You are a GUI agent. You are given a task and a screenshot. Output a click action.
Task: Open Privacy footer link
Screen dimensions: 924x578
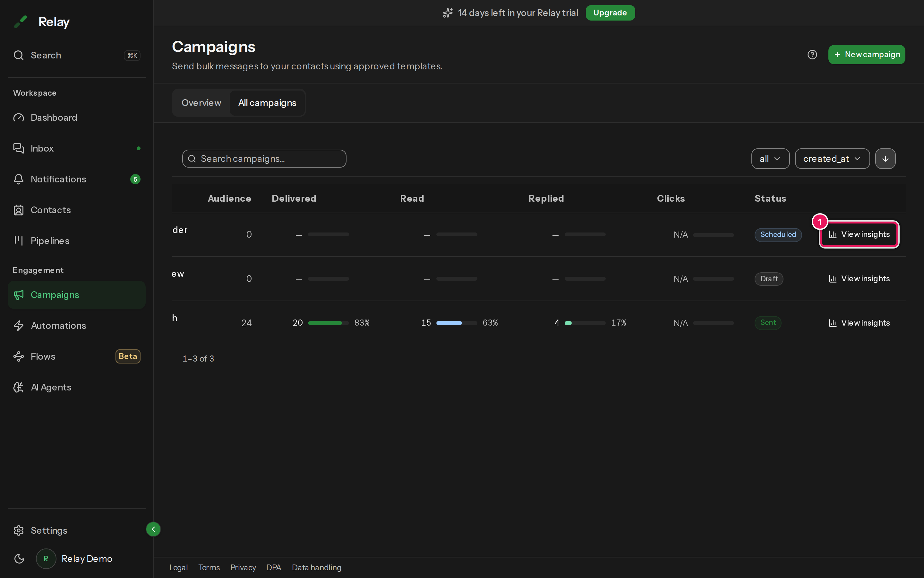243,568
